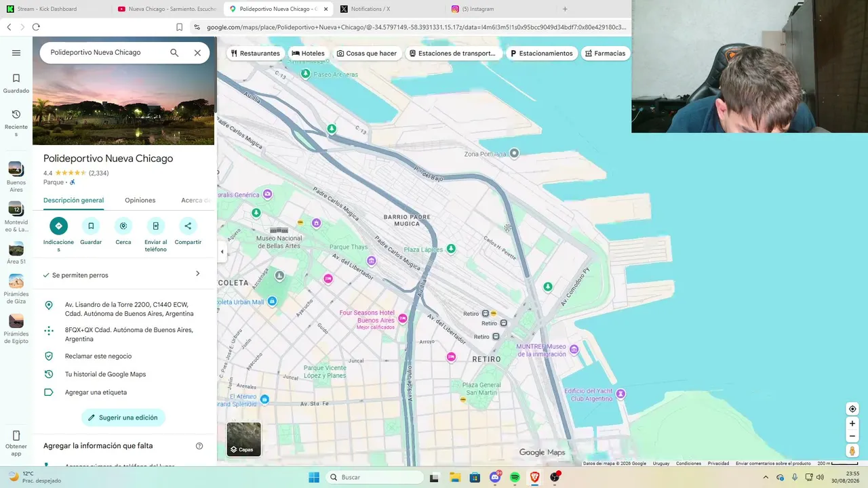868x488 pixels.
Task: Share the place via Compartir
Action: [188, 232]
